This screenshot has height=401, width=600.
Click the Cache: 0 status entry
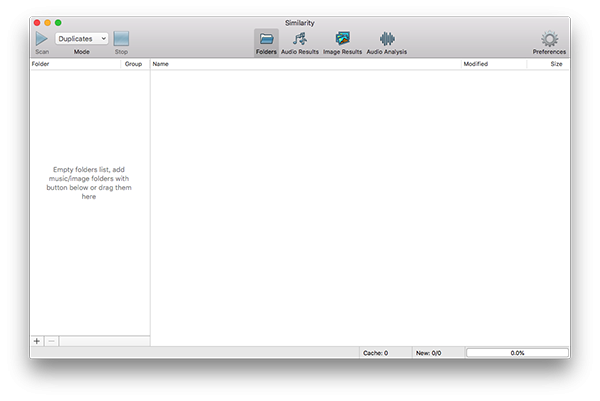point(375,353)
